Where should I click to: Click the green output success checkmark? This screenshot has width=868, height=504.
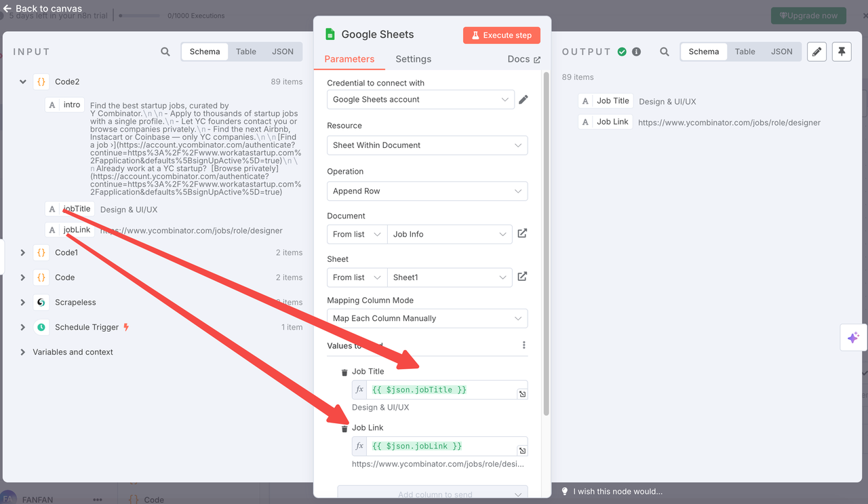coord(623,52)
